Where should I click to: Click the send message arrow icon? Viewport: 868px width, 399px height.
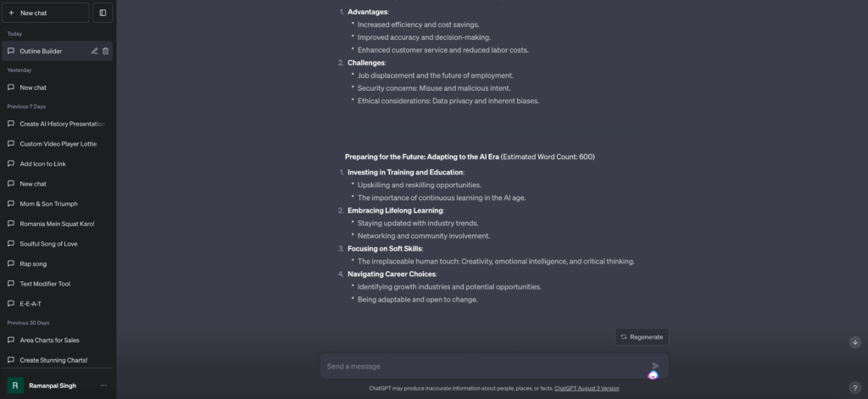[655, 366]
